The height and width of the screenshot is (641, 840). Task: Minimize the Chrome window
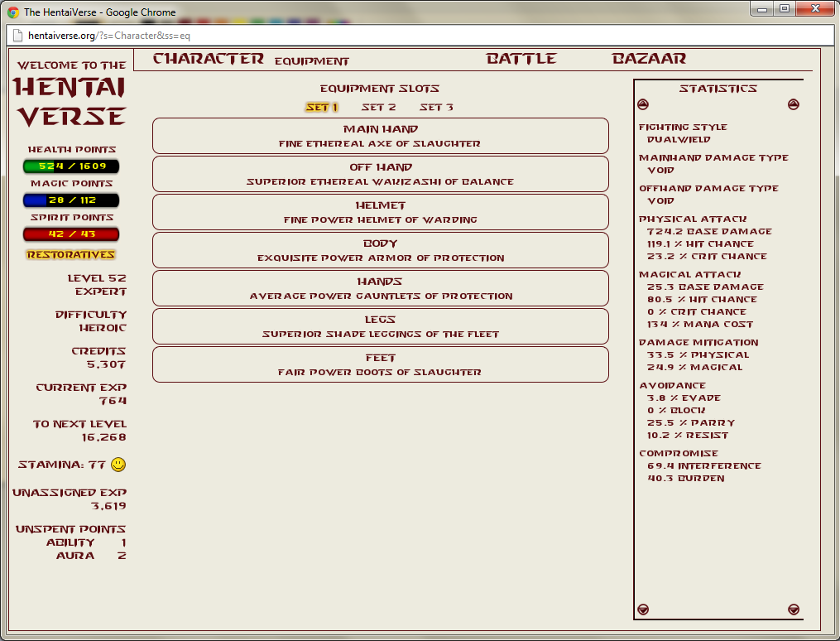click(x=761, y=8)
